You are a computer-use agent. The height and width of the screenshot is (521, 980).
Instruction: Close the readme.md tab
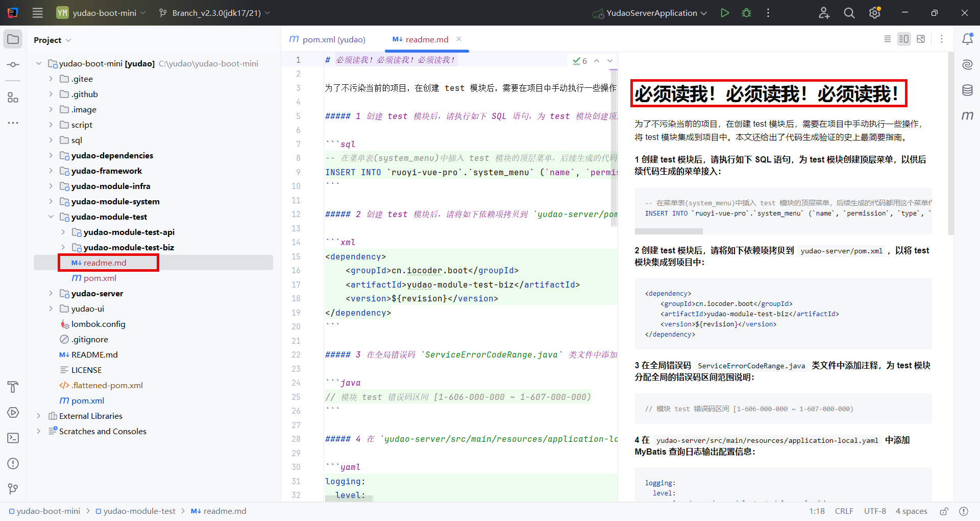pyautogui.click(x=458, y=39)
